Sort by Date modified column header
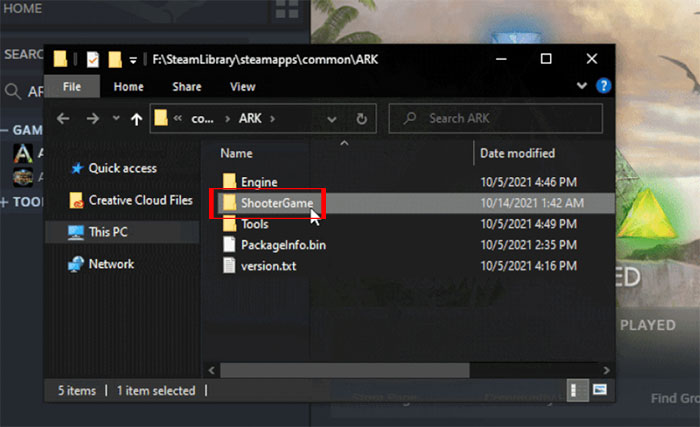 [517, 153]
